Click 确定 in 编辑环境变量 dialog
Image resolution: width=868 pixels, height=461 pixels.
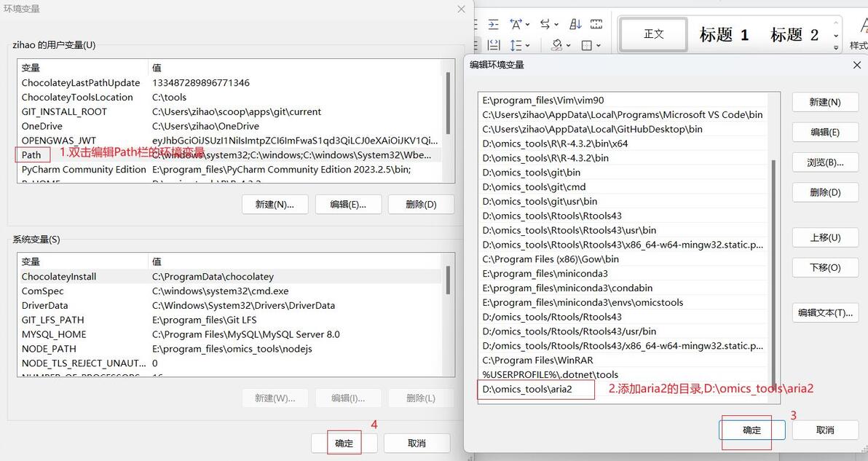pyautogui.click(x=751, y=430)
